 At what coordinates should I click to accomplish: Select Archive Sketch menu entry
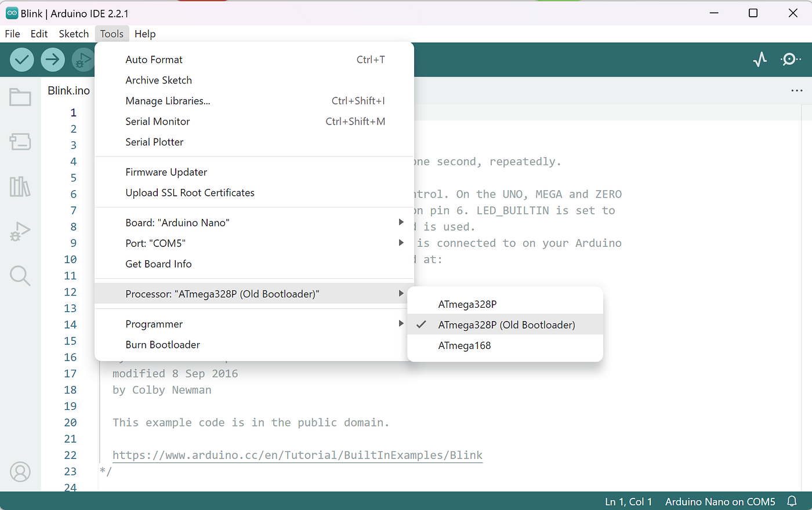click(254, 80)
